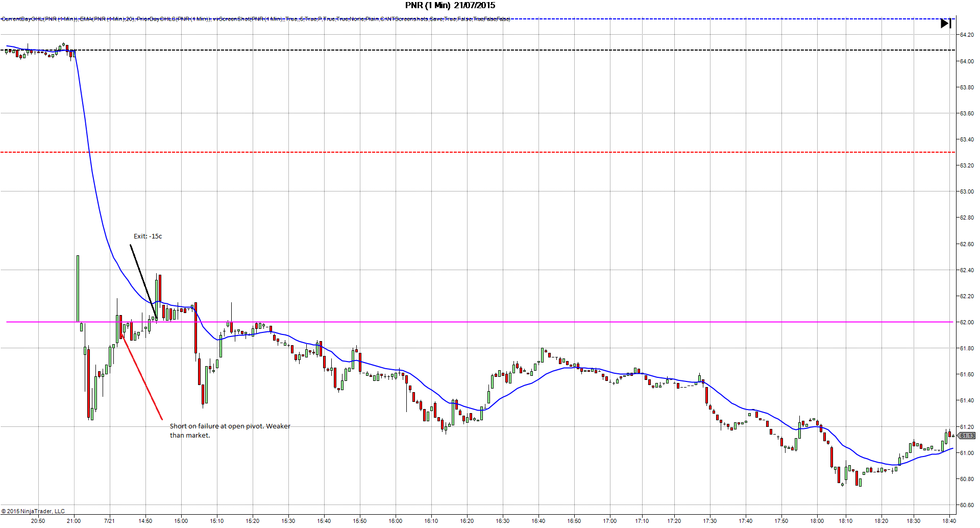Click the 18:00 time axis label
The height and width of the screenshot is (528, 980).
[x=817, y=521]
